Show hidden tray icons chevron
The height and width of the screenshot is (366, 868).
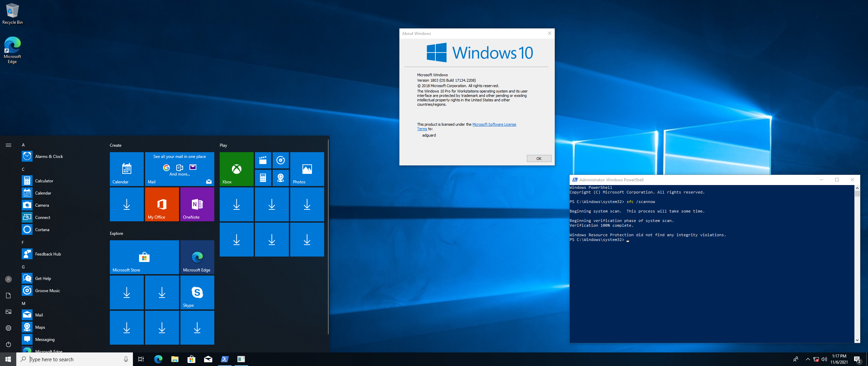(x=808, y=359)
